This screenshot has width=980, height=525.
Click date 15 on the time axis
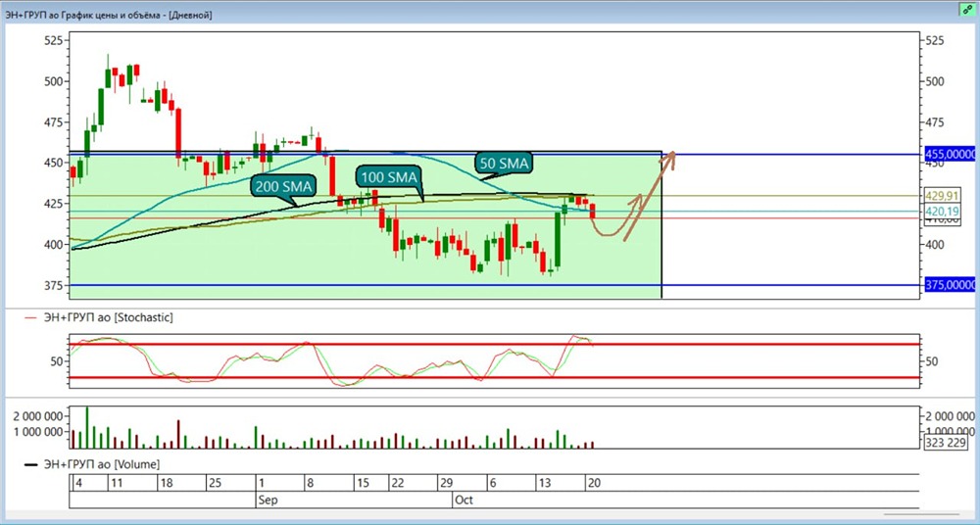point(363,484)
